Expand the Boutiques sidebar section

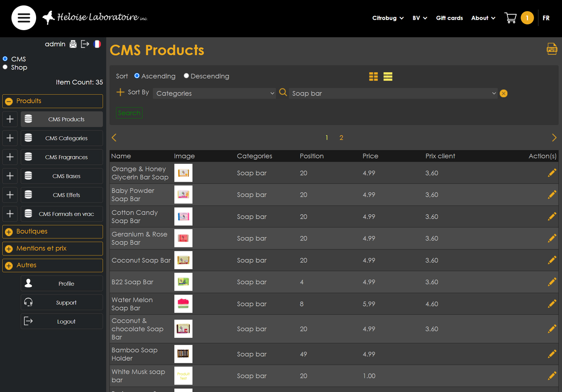(x=52, y=231)
